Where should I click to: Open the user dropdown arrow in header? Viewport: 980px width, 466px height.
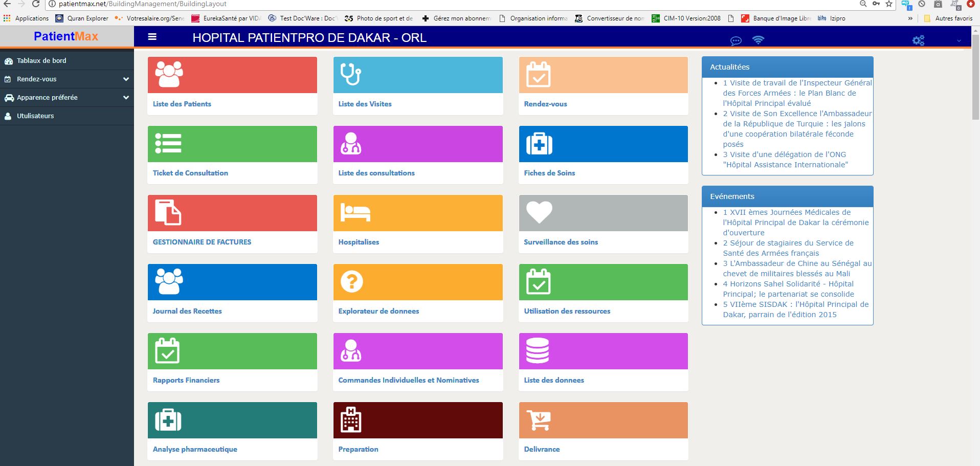point(959,41)
